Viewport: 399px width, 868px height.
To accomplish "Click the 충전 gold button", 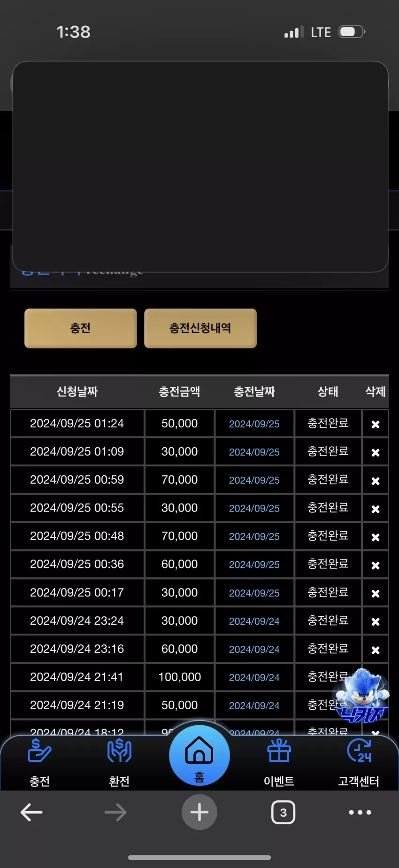I will point(81,328).
